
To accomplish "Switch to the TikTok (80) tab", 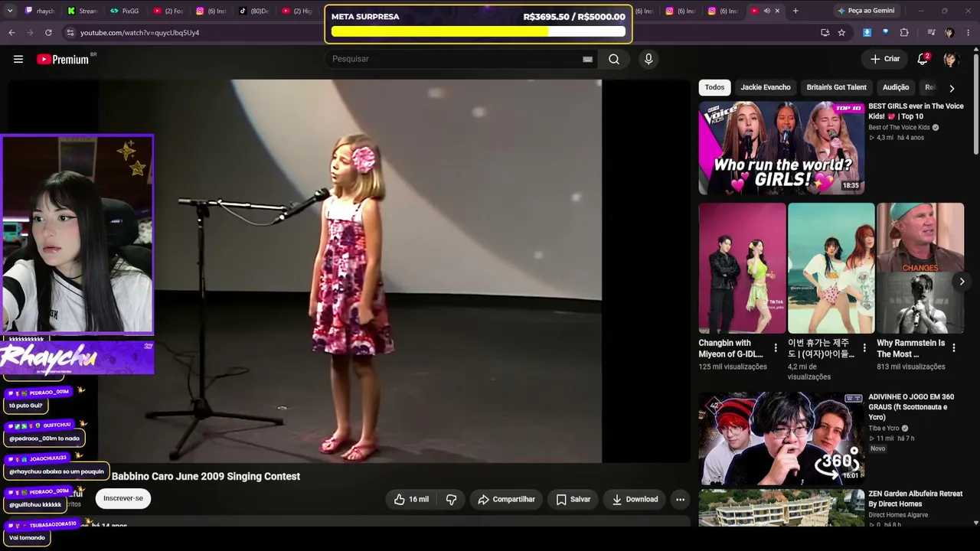I will pos(253,11).
